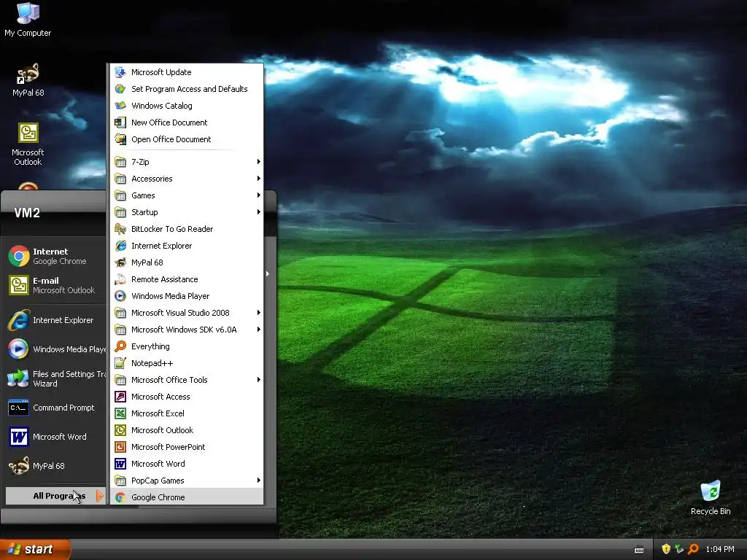
Task: Open Microsoft Update from programs menu
Action: click(x=186, y=72)
